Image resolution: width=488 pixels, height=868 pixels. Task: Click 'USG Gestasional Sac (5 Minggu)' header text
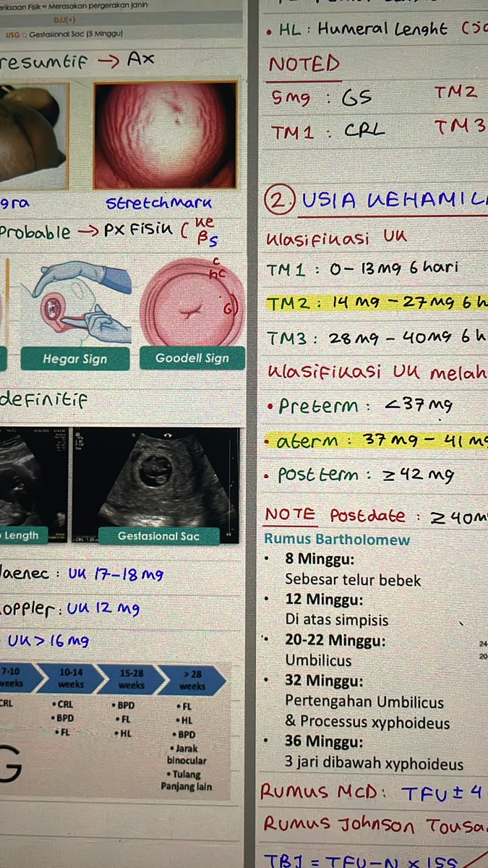(64, 34)
